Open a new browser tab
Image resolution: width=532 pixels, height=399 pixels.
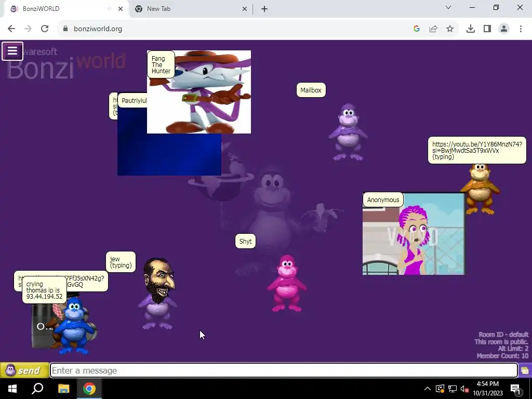(x=264, y=9)
